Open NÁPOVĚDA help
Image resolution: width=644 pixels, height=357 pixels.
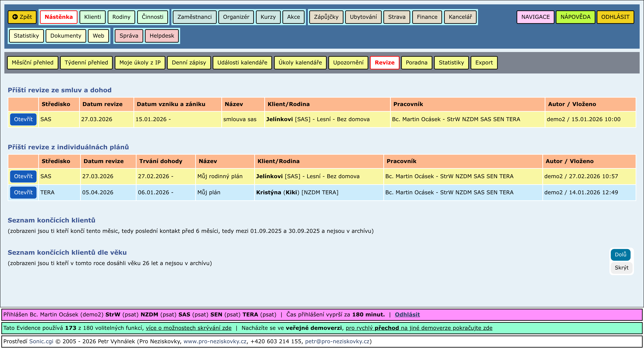[x=575, y=17]
